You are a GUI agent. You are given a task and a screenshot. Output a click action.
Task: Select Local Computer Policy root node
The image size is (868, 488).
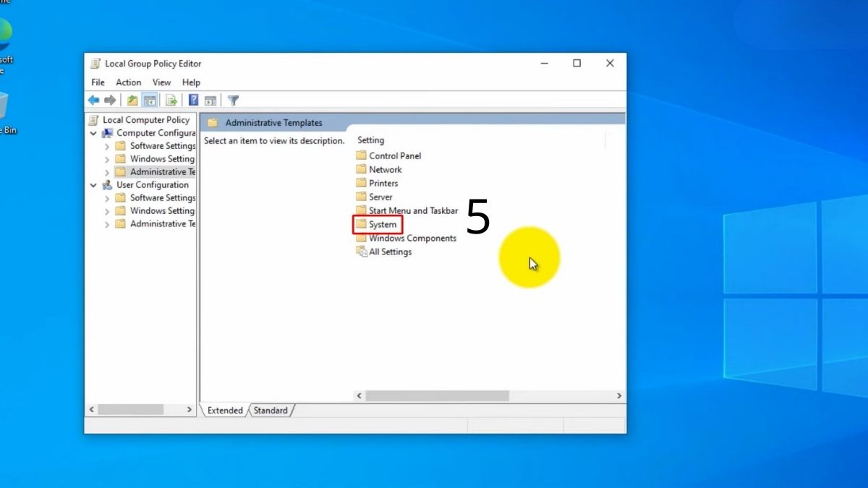pyautogui.click(x=146, y=120)
